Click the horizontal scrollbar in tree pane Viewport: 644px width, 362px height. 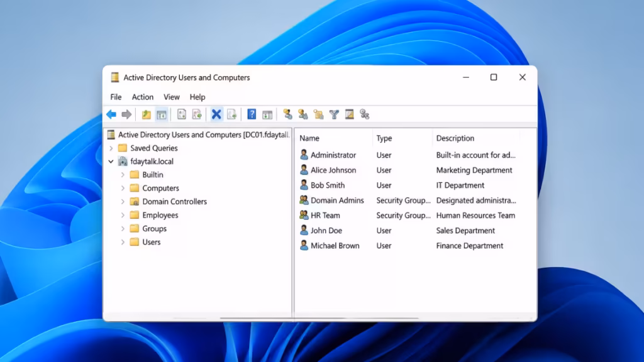(255, 318)
